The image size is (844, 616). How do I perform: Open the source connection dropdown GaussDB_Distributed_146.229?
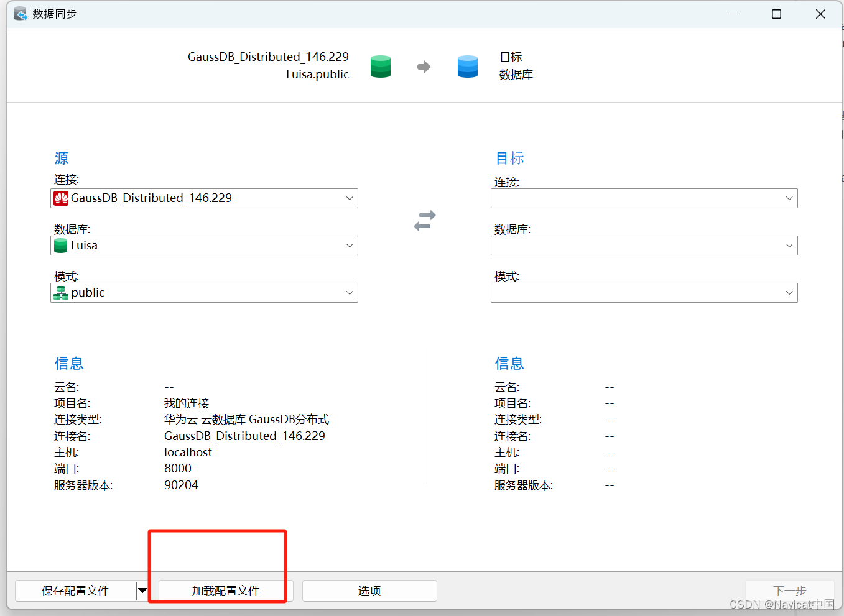point(204,198)
